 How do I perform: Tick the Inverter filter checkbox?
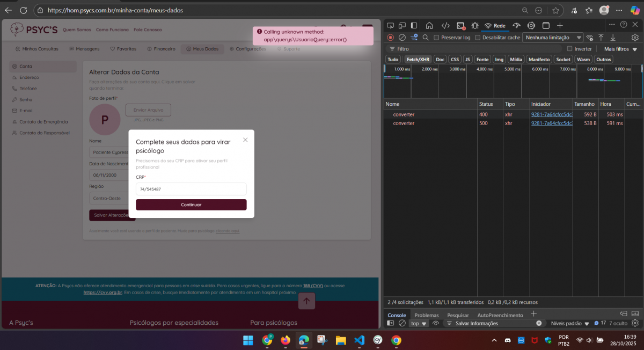point(570,49)
